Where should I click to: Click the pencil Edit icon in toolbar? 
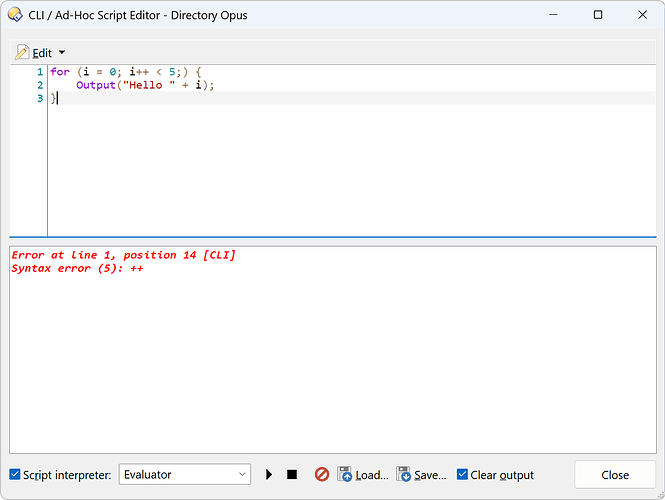(x=22, y=52)
